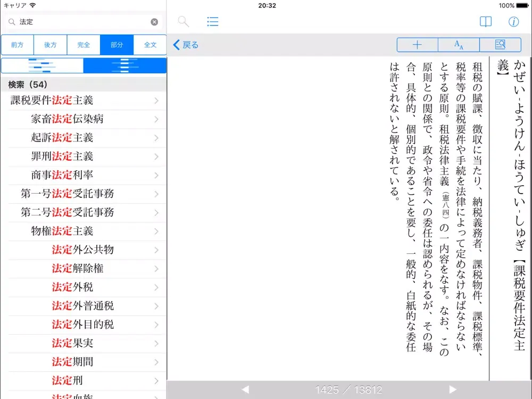
Task: Clear the search field text
Action: (154, 22)
